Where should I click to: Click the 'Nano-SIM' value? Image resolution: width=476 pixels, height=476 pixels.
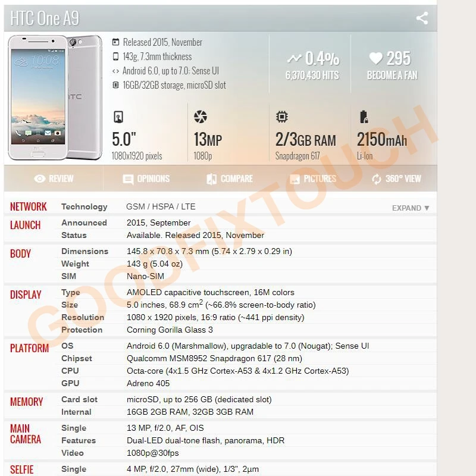(145, 276)
